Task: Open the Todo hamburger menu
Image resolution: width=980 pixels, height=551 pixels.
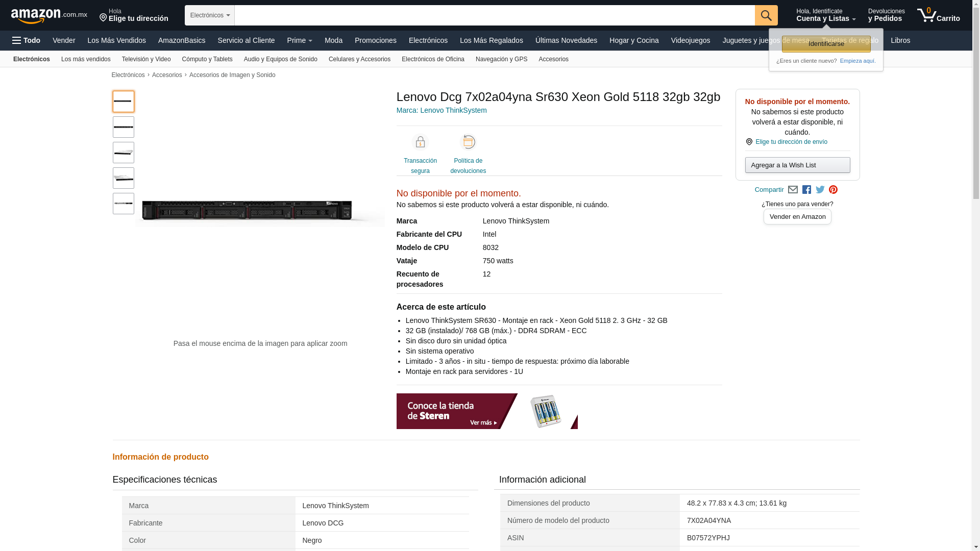Action: click(x=26, y=40)
